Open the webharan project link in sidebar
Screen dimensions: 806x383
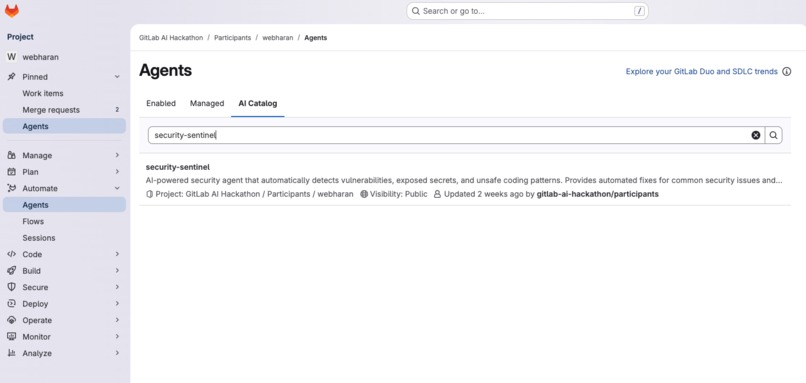coord(64,57)
